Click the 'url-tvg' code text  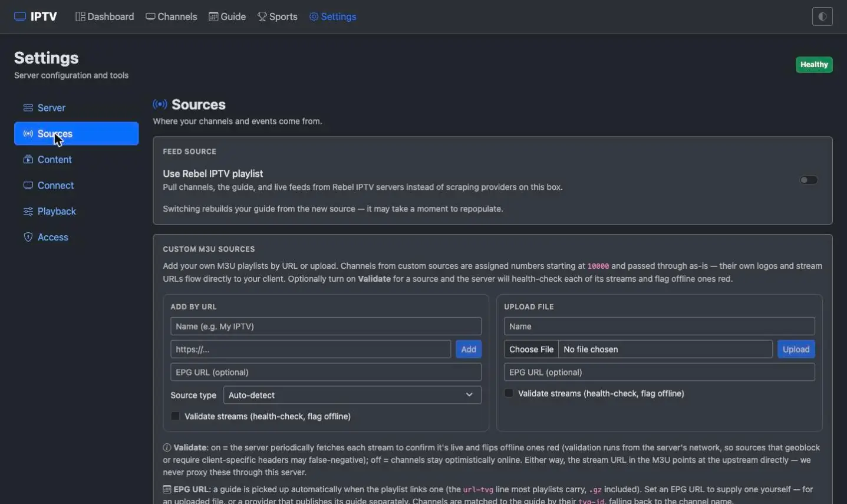[478, 490]
